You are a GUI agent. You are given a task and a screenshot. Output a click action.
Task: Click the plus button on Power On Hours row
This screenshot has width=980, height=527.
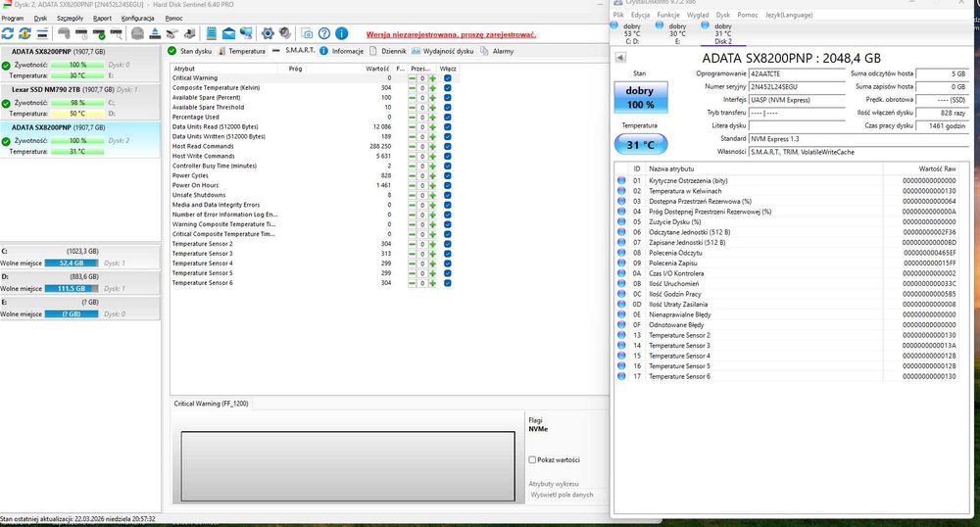432,185
